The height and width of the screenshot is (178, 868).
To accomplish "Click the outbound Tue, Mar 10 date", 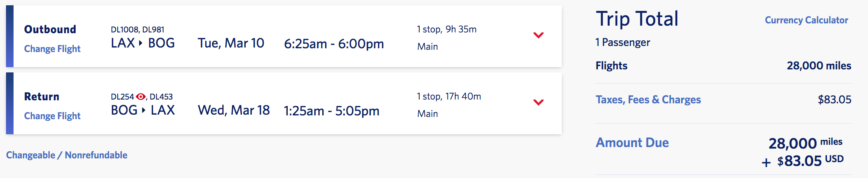I will coord(231,43).
